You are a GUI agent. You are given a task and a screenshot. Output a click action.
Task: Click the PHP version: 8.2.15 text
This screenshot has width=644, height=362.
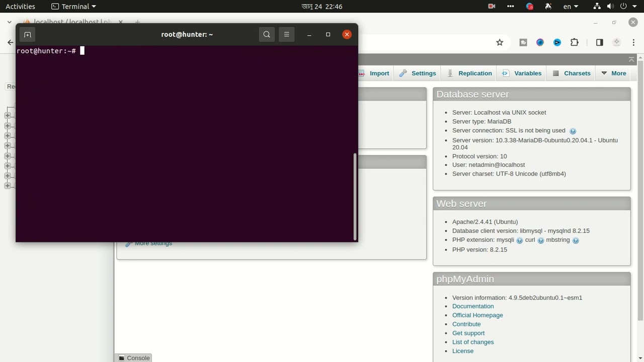(479, 250)
